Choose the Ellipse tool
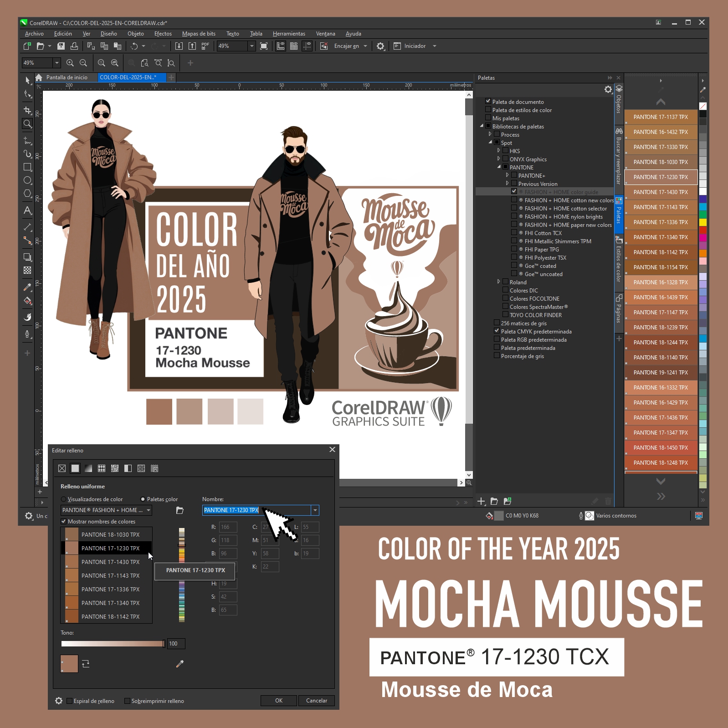 click(27, 180)
